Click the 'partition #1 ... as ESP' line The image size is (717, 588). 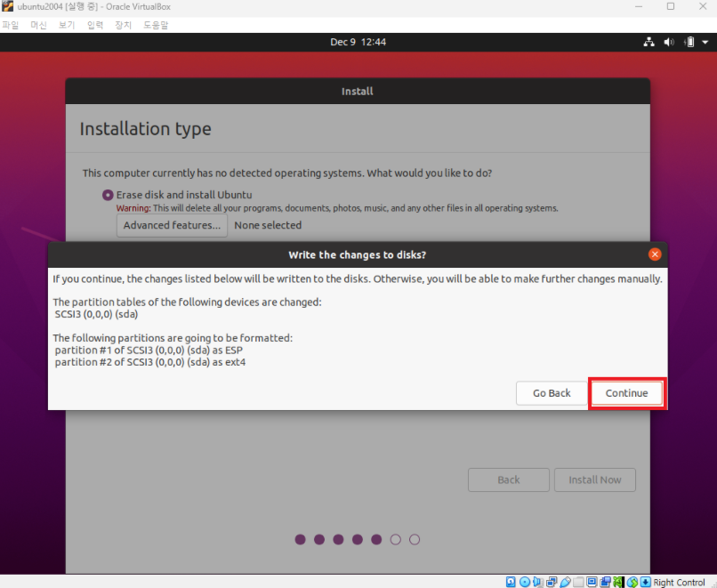tap(149, 350)
